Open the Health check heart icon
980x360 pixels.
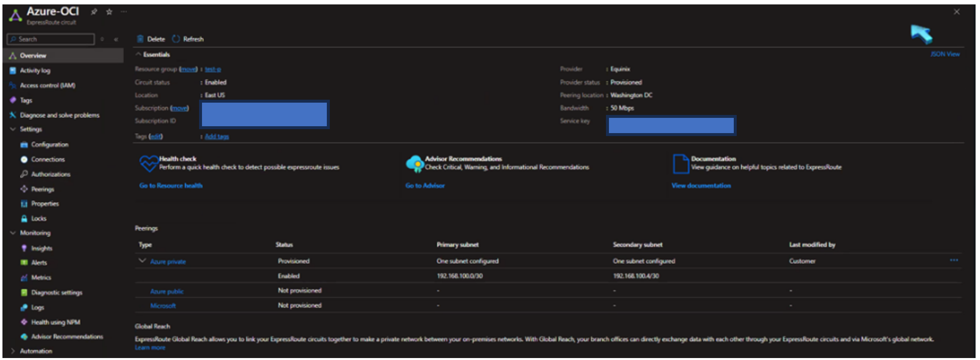(x=148, y=164)
